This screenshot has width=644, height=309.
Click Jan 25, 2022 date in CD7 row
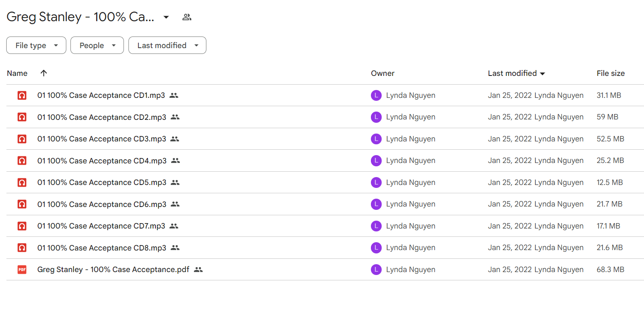point(510,226)
